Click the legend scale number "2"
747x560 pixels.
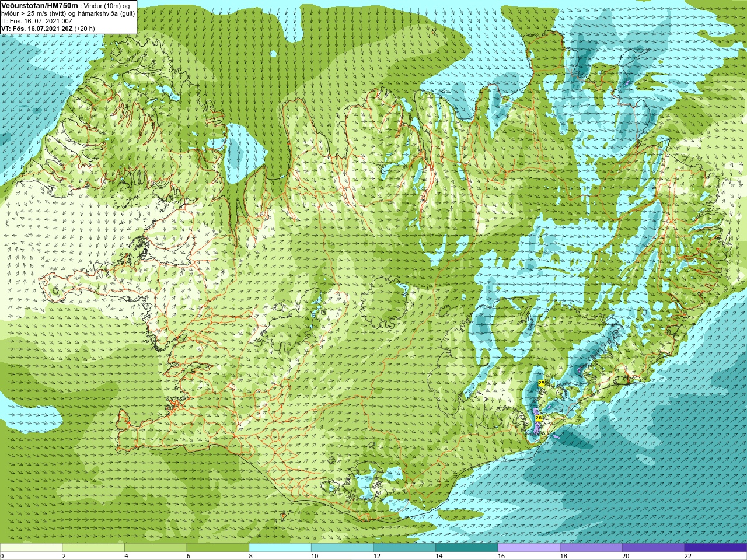pyautogui.click(x=64, y=556)
